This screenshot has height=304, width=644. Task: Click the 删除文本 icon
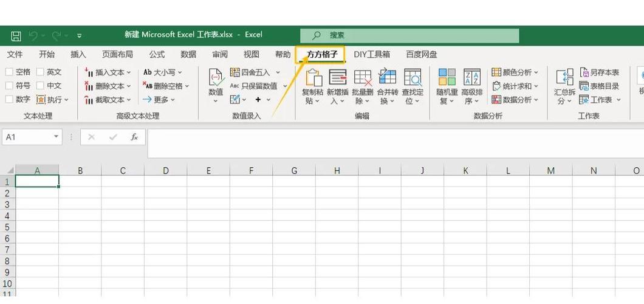tap(89, 86)
